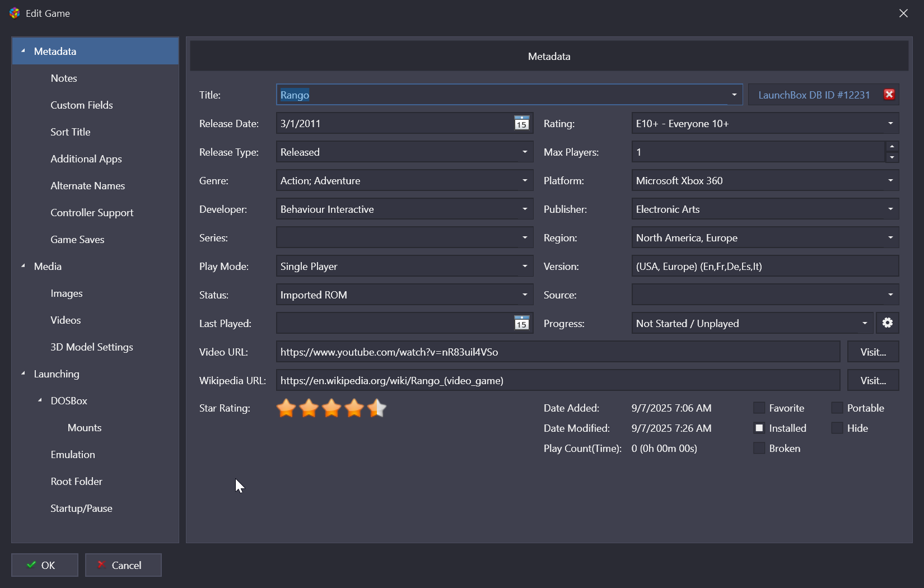
Task: Enable the Portable checkbox
Action: pyautogui.click(x=837, y=408)
